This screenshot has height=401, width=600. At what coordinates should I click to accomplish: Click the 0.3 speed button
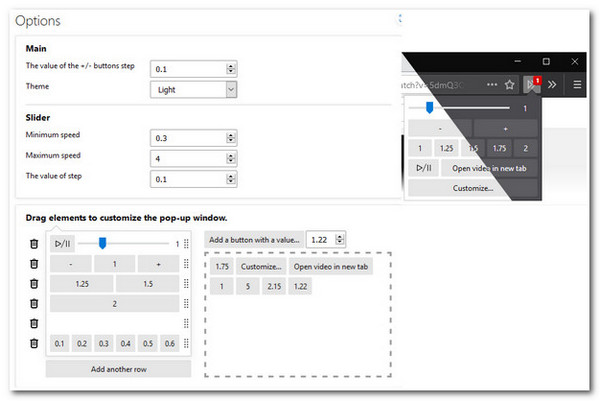click(x=104, y=344)
